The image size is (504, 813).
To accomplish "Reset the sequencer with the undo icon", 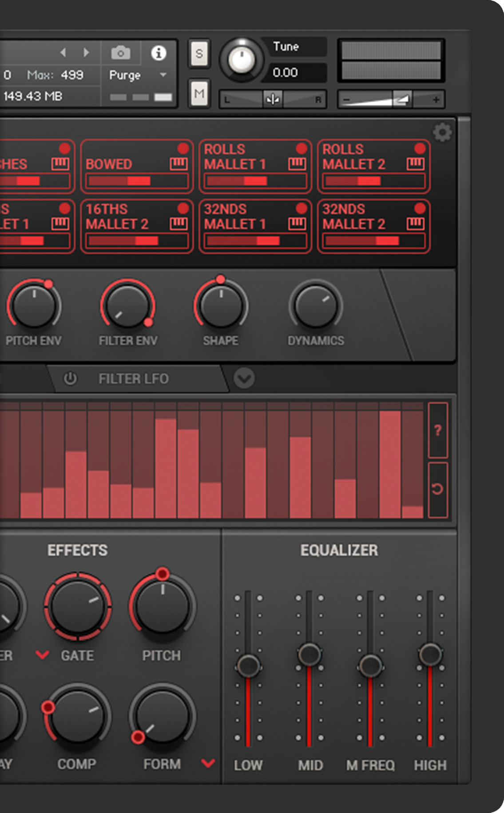I will pos(437,489).
